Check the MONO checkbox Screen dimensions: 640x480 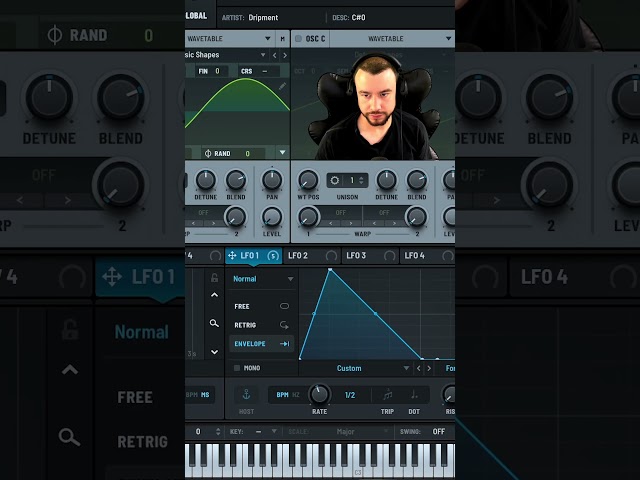(x=237, y=368)
